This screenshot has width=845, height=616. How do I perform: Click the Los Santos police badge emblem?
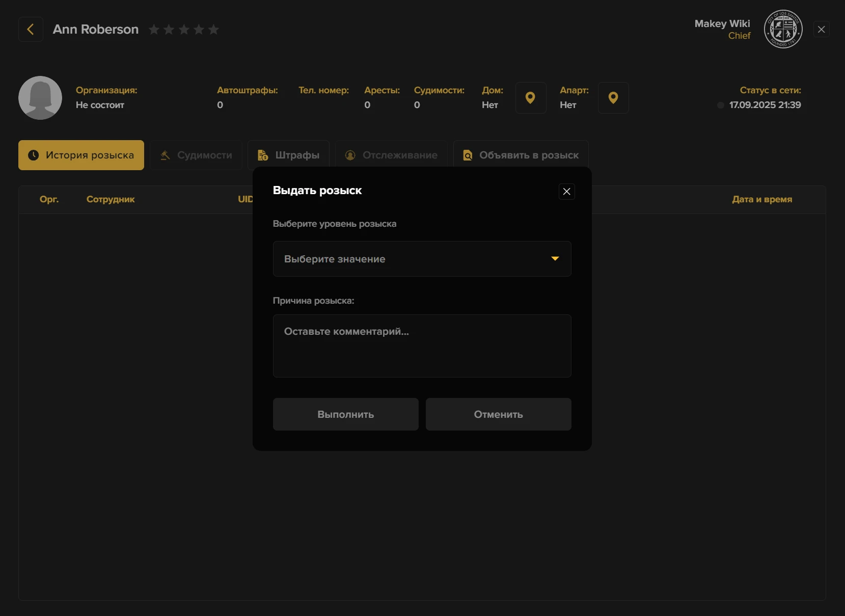click(783, 30)
